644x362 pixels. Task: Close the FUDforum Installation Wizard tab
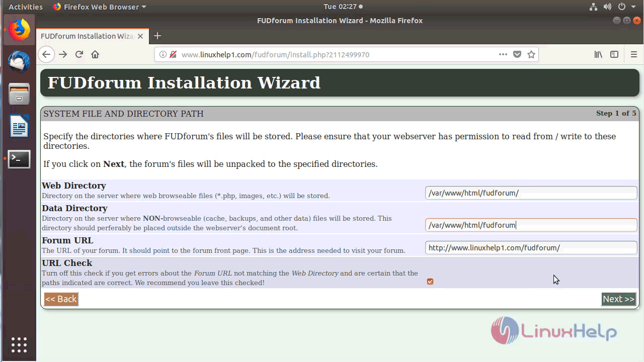pos(140,36)
